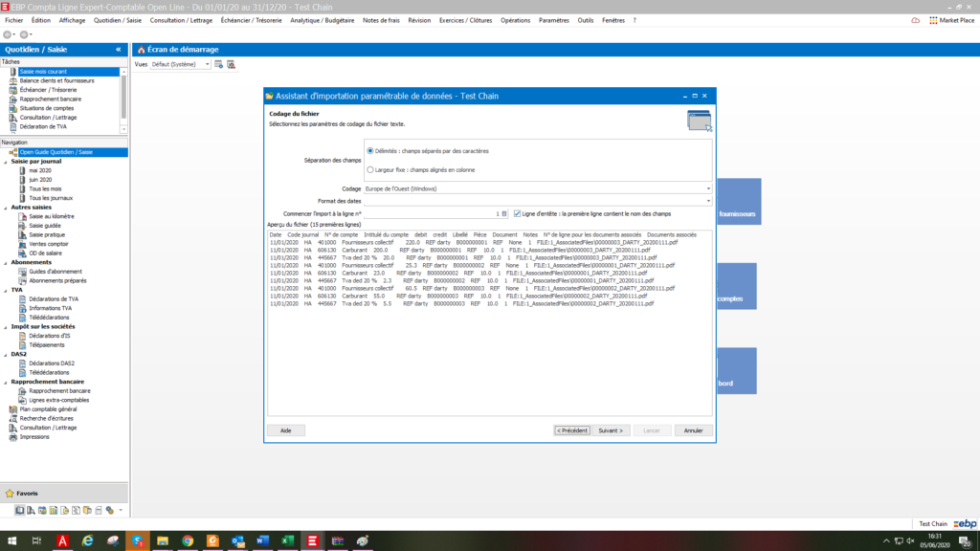
Task: Collapse the Impôt sur les sociétés group
Action: [x=6, y=327]
